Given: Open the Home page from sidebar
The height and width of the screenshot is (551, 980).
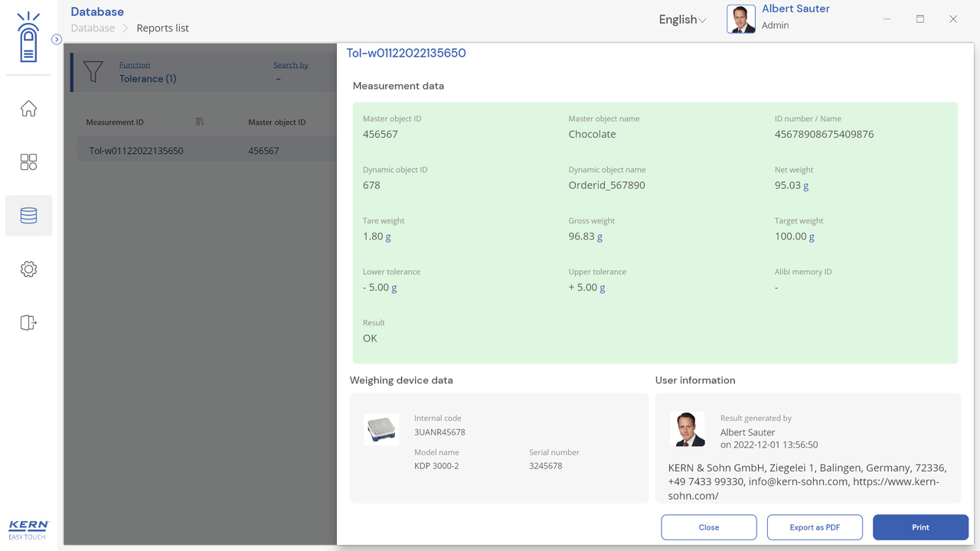Looking at the screenshot, I should pyautogui.click(x=28, y=109).
